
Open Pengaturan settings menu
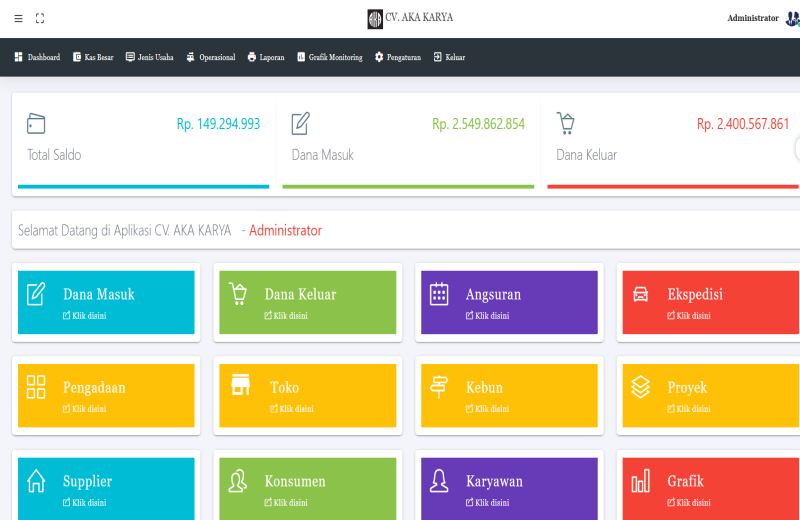click(397, 57)
